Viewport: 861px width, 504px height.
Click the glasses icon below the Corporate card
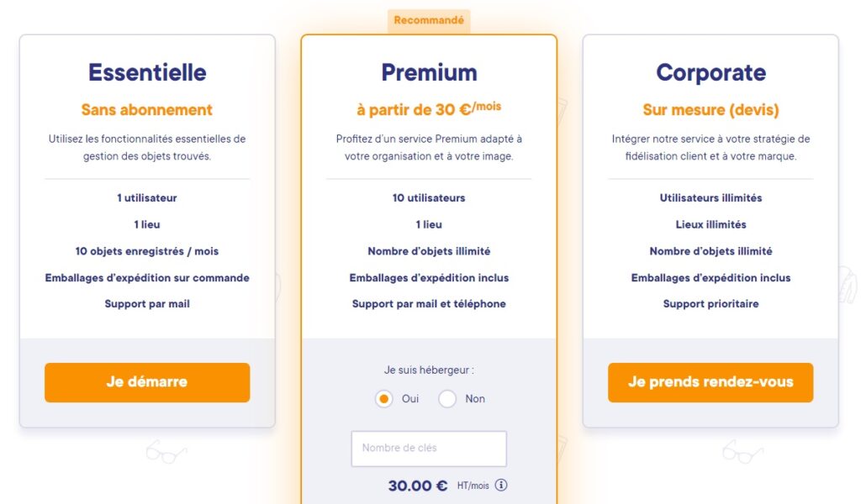pos(742,452)
